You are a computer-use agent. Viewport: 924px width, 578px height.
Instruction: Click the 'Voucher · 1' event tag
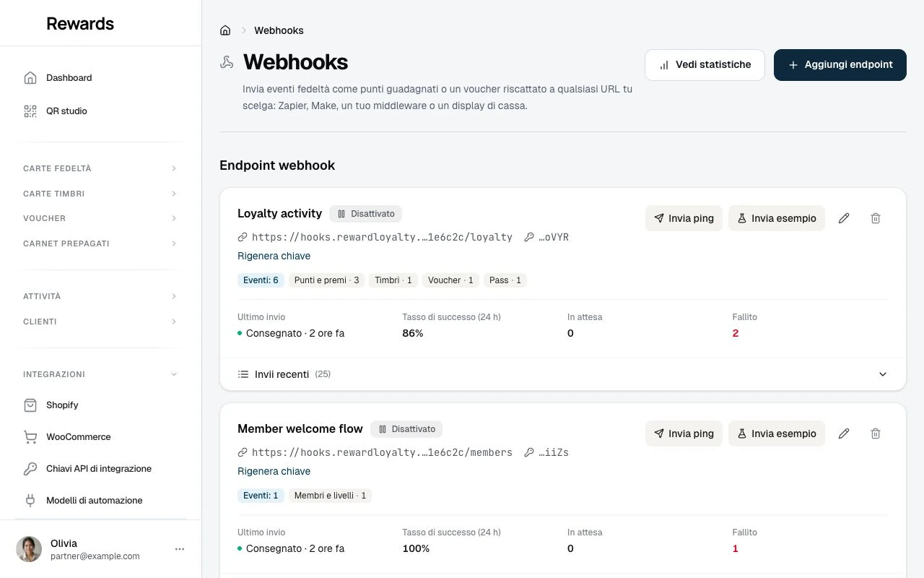tap(450, 280)
